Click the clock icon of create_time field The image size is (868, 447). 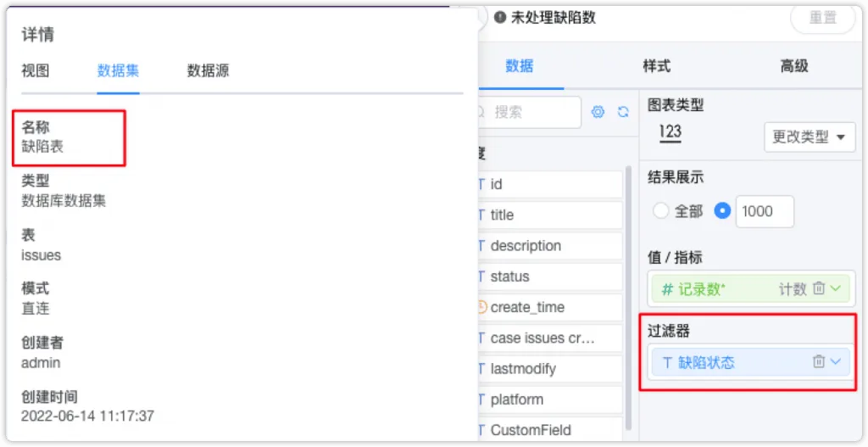click(x=481, y=307)
